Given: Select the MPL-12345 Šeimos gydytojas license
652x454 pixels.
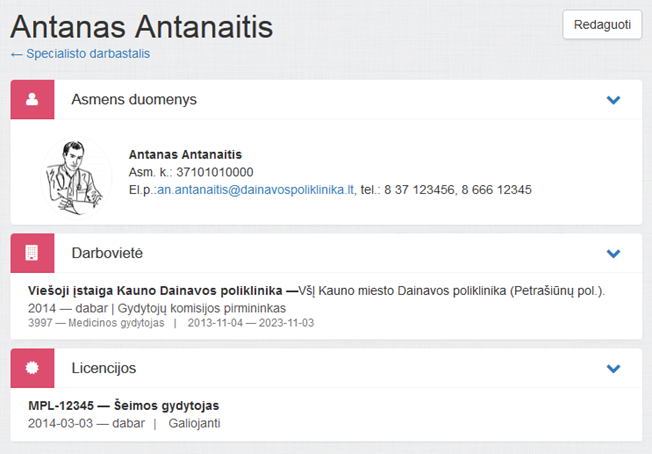Looking at the screenshot, I should 124,406.
